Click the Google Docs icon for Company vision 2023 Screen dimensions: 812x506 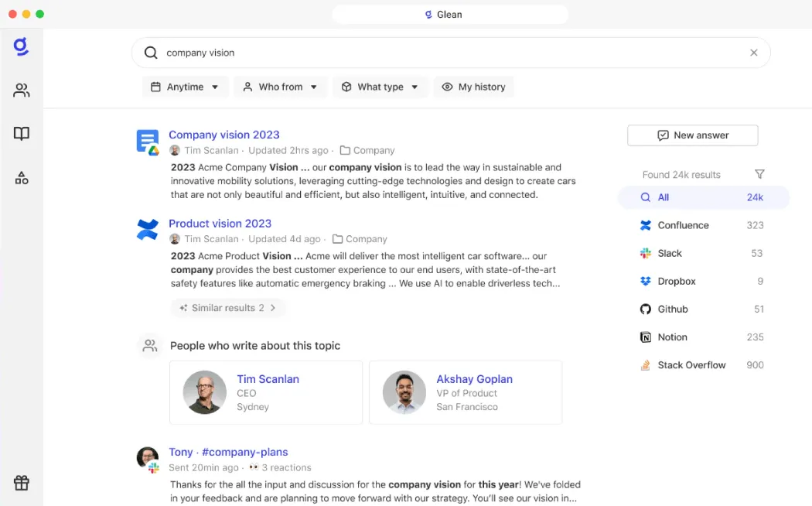point(148,142)
